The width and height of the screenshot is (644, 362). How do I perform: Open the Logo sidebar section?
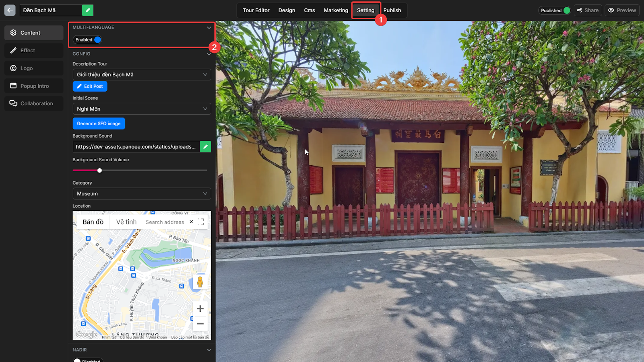click(x=34, y=68)
